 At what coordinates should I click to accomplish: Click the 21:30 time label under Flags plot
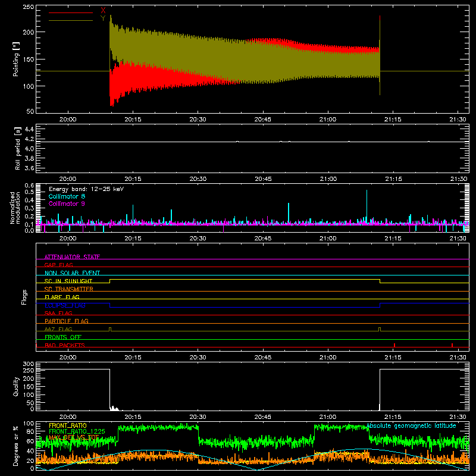click(458, 358)
